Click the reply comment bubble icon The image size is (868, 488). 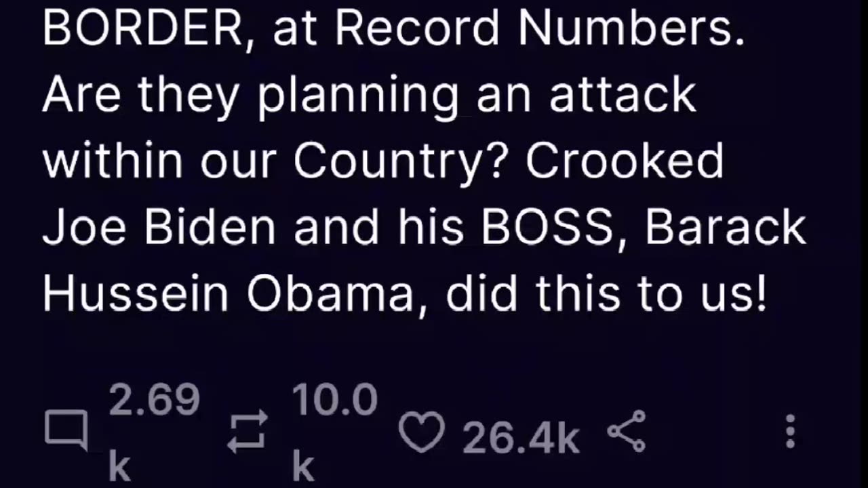(x=66, y=430)
